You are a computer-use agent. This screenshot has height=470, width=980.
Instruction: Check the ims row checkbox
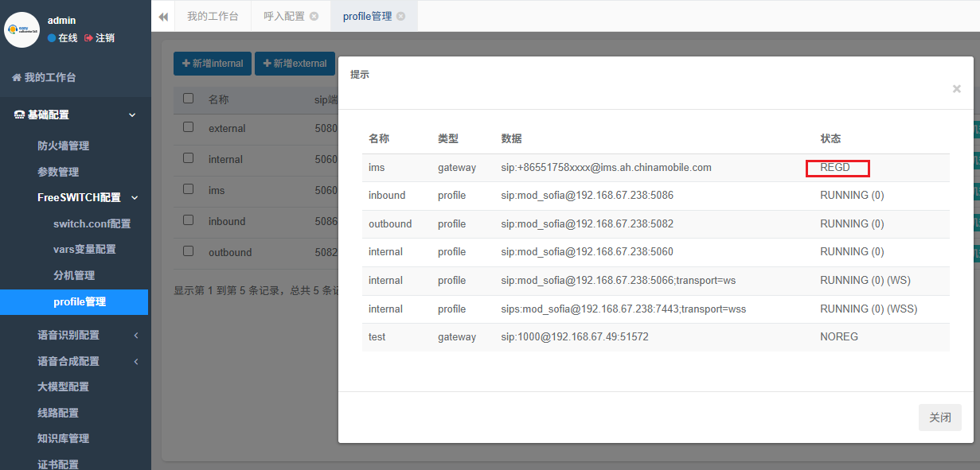point(188,189)
